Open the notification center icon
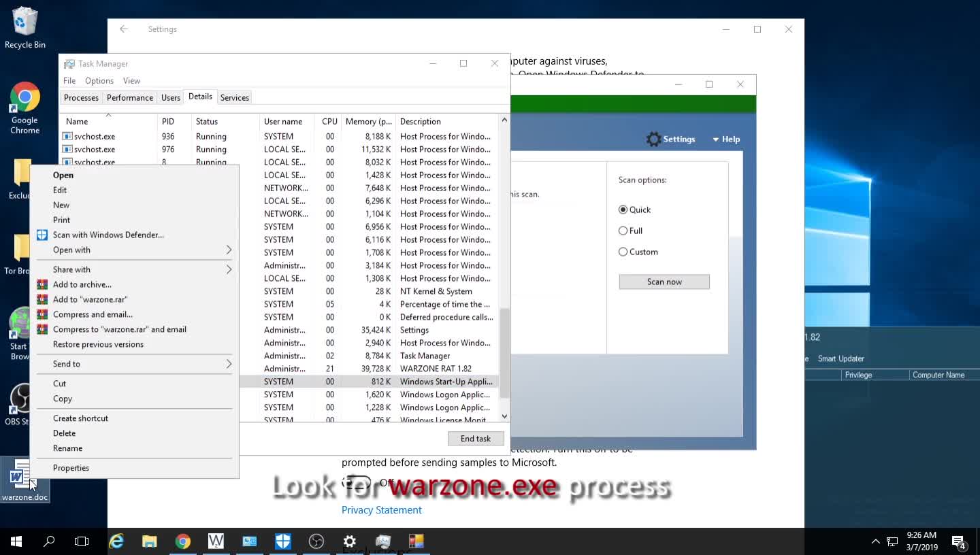980x555 pixels. pyautogui.click(x=960, y=542)
